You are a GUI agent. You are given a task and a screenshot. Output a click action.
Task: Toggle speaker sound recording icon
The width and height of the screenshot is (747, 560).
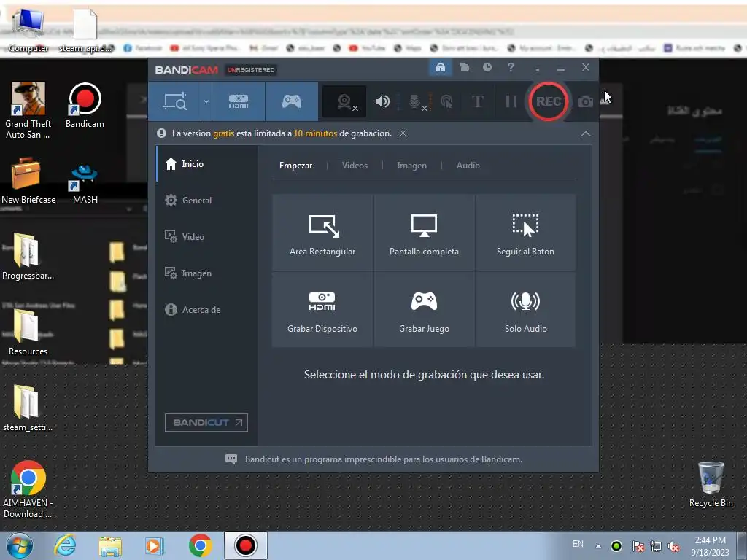pos(382,101)
